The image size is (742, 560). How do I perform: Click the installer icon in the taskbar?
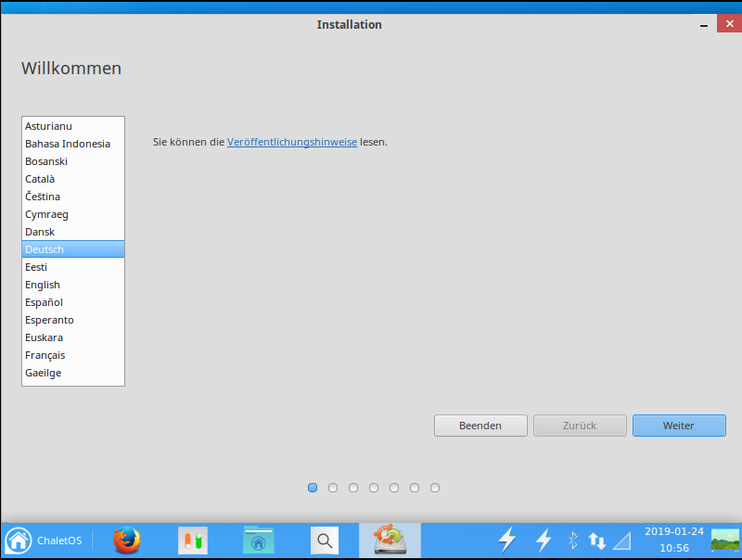pyautogui.click(x=390, y=541)
